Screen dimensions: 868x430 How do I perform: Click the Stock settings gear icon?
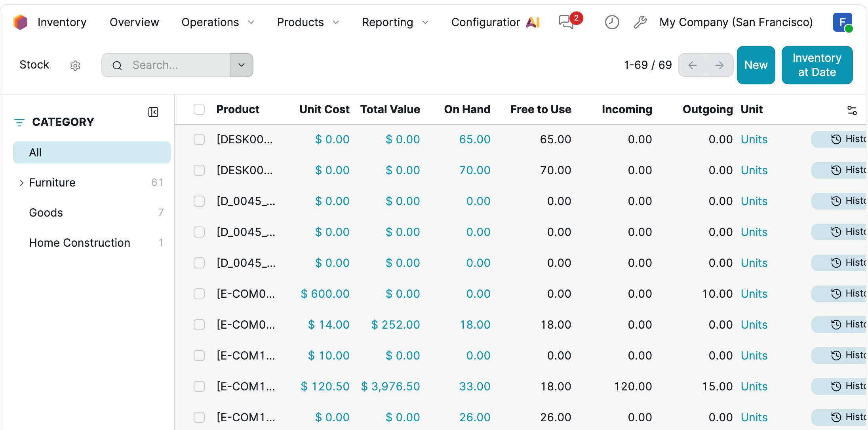pyautogui.click(x=75, y=65)
